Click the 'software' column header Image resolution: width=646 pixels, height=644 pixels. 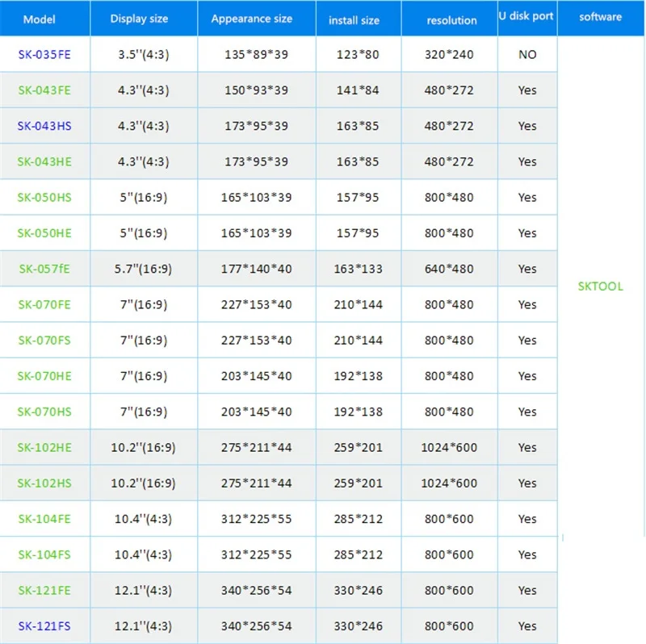600,17
